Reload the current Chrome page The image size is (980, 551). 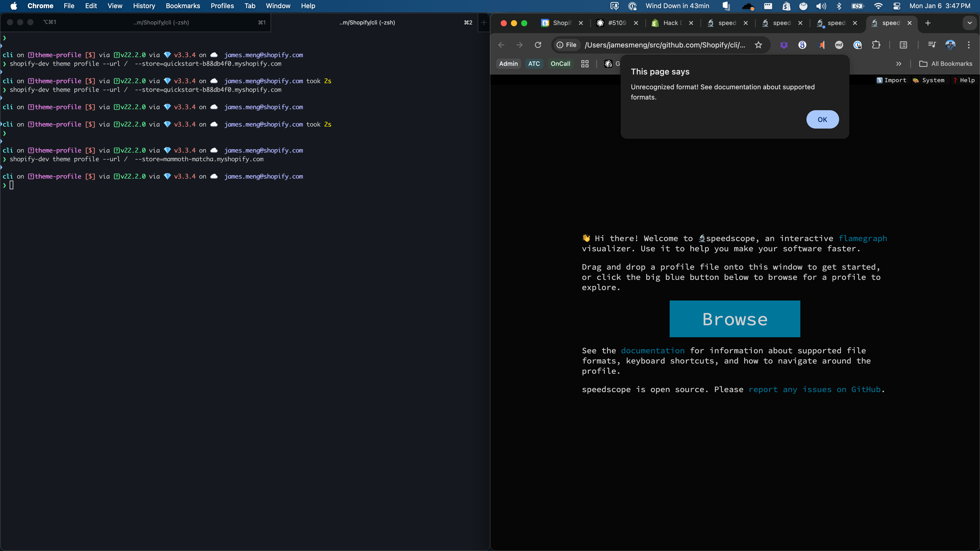538,45
